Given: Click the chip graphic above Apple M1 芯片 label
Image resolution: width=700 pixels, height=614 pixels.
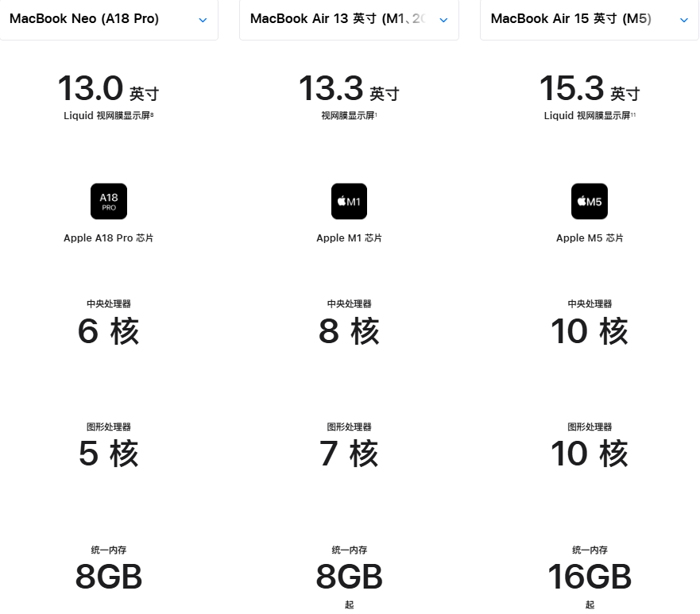Looking at the screenshot, I should [349, 201].
